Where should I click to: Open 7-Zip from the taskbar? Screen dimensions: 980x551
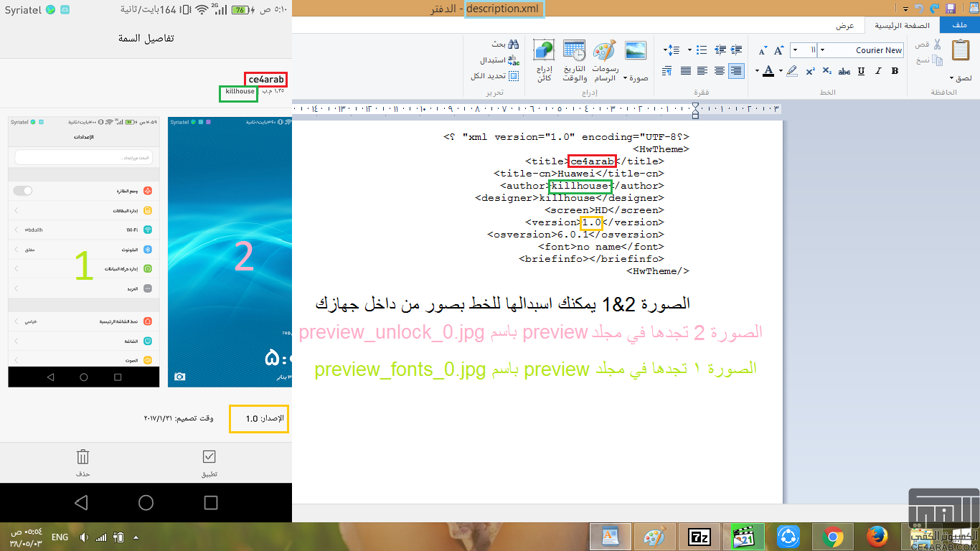click(x=699, y=536)
